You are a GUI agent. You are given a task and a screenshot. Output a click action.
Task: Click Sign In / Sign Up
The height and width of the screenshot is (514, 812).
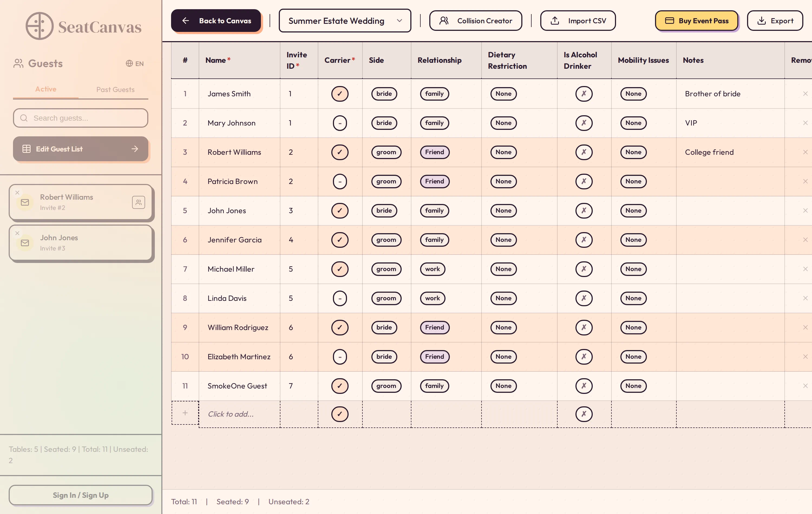81,495
